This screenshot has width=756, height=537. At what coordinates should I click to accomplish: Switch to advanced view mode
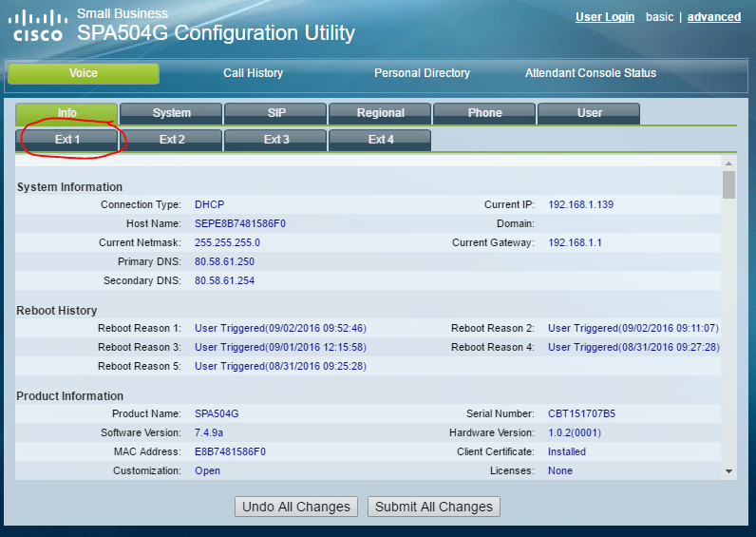(x=713, y=17)
